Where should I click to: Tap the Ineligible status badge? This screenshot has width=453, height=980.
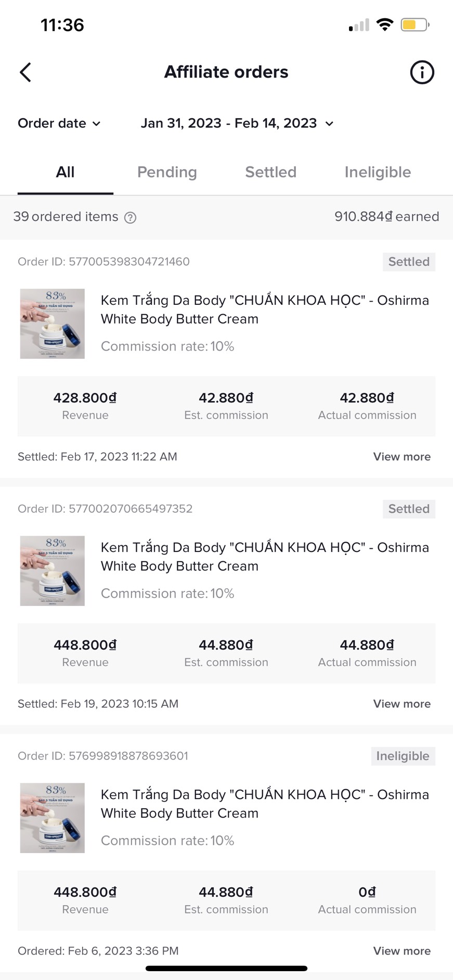(403, 756)
